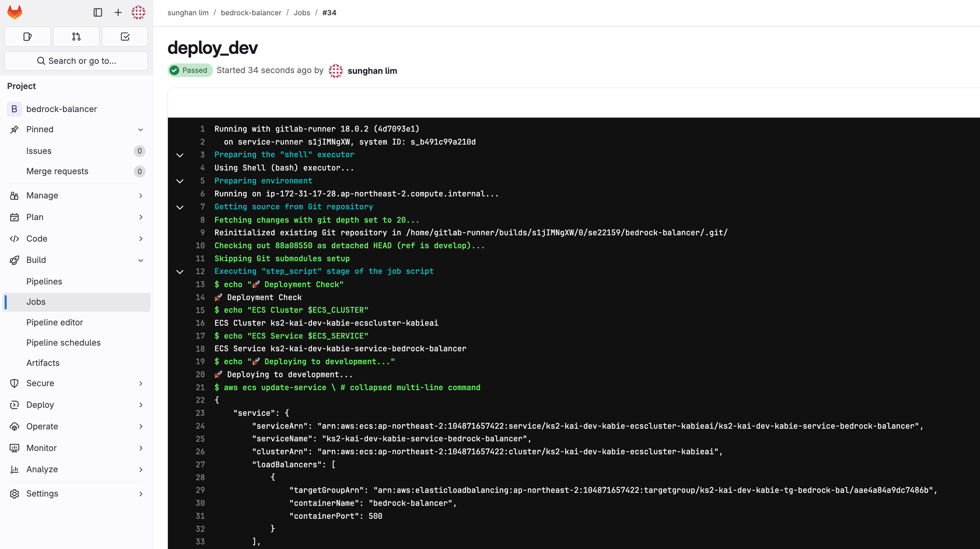The width and height of the screenshot is (980, 549).
Task: Collapse 'Executing step_script' log section
Action: [x=180, y=272]
